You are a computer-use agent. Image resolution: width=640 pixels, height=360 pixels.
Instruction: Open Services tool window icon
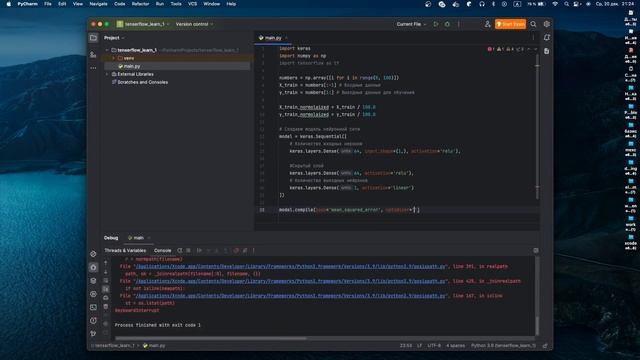pyautogui.click(x=93, y=294)
